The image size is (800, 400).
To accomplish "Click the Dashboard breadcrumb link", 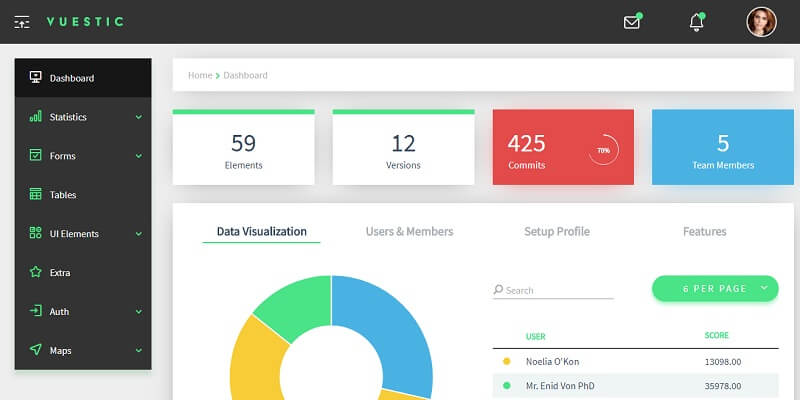I will click(x=245, y=75).
